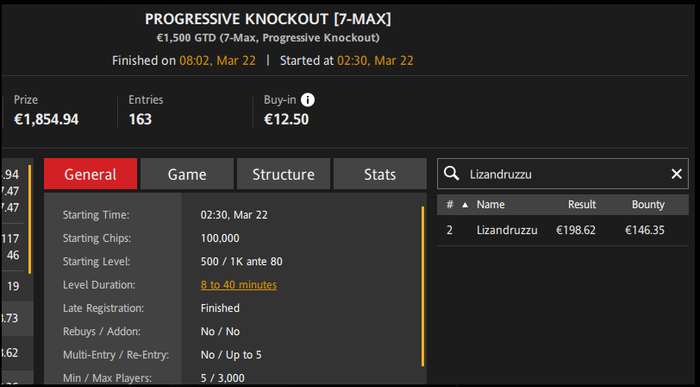
Task: Sort by the Name column header
Action: click(x=490, y=204)
